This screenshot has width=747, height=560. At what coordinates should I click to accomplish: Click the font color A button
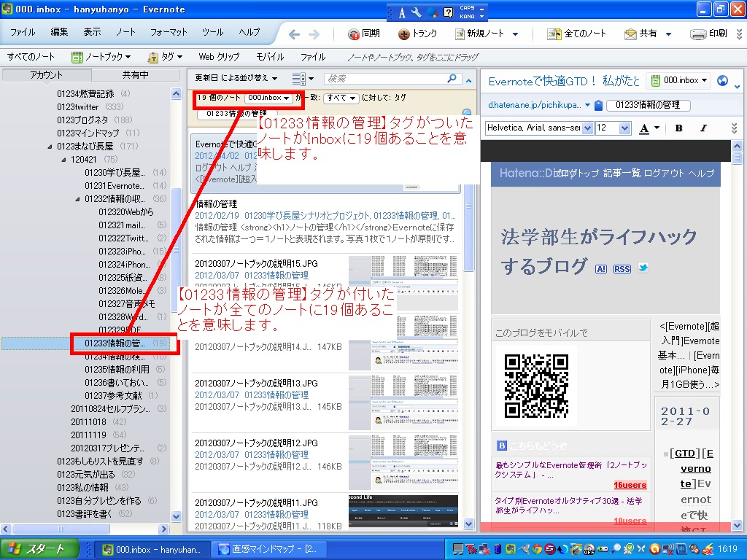(644, 128)
